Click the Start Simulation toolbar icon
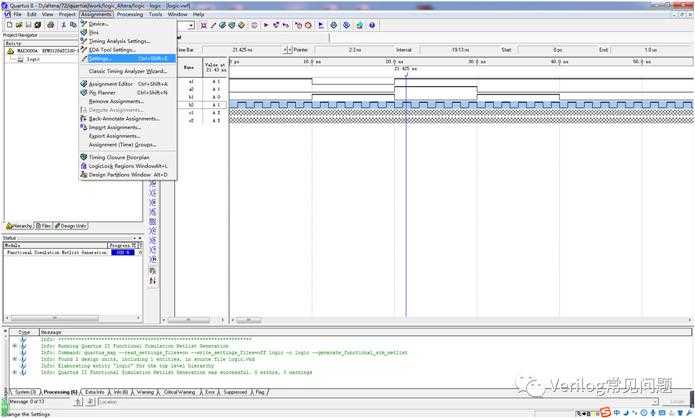The width and height of the screenshot is (695, 418). (x=321, y=25)
